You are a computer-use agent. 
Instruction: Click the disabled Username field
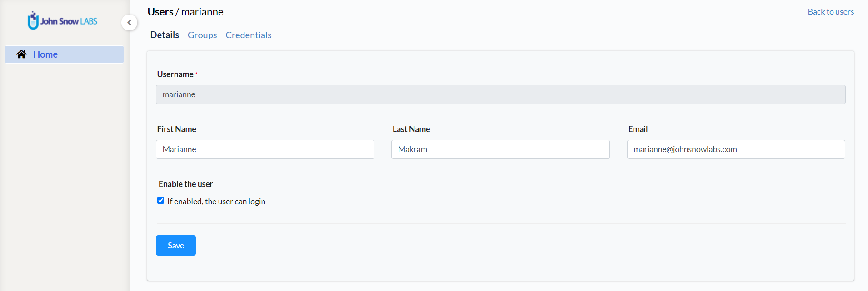pos(500,94)
